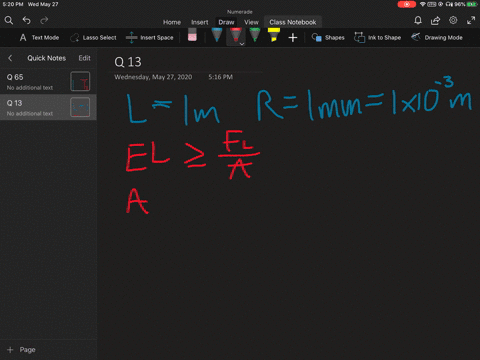Add a new pen with plus
The height and width of the screenshot is (360, 480).
tap(293, 38)
